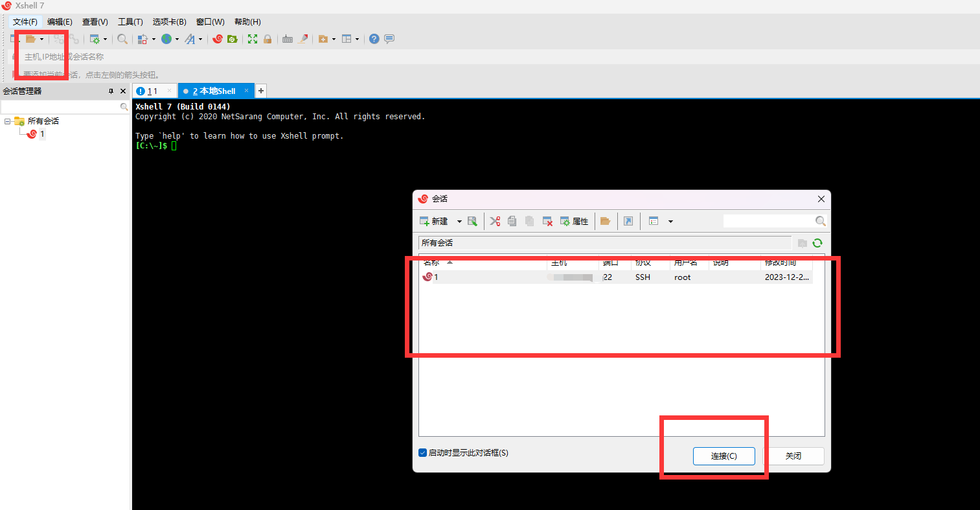Image resolution: width=980 pixels, height=510 pixels.
Task: Click the view list icon in the 会话 dialog toolbar
Action: 654,221
